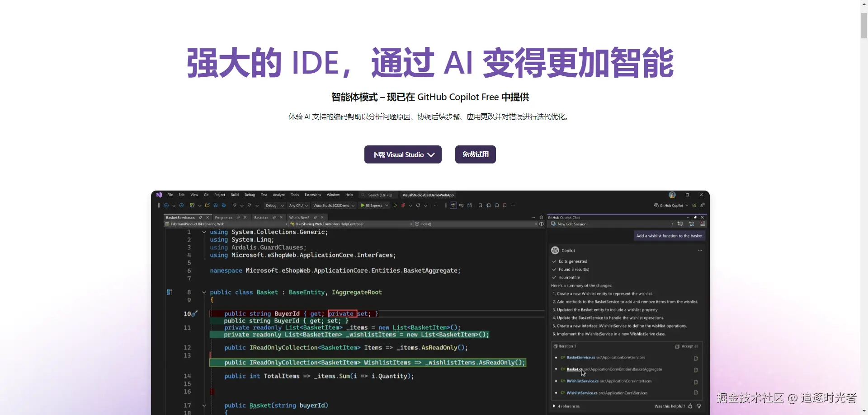Open the Extensions menu
The width and height of the screenshot is (868, 415).
click(313, 195)
